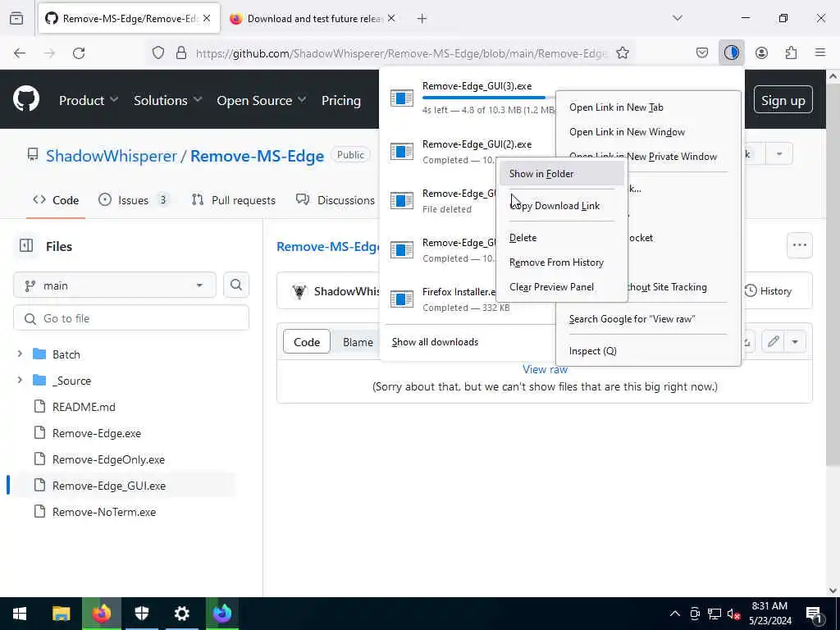The width and height of the screenshot is (840, 630).
Task: Open the dropdown arrow beside the pencil
Action: click(x=795, y=342)
